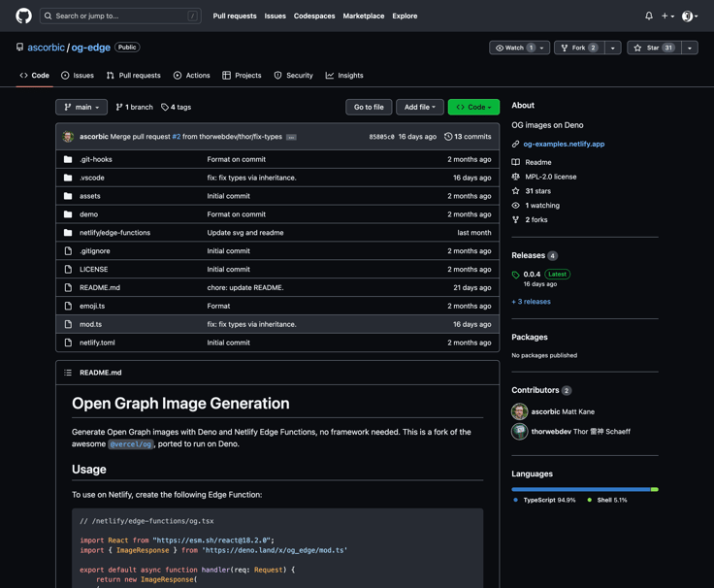
Task: Open pull request #2 link
Action: (x=177, y=137)
